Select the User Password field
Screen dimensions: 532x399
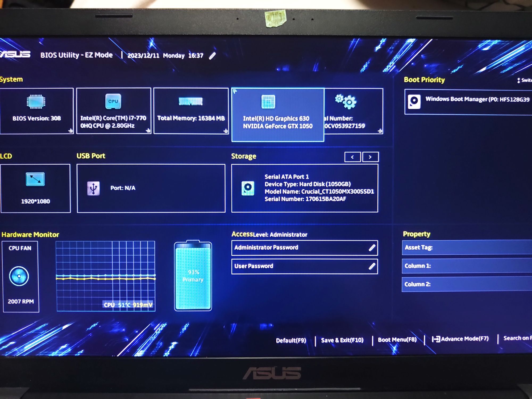305,266
